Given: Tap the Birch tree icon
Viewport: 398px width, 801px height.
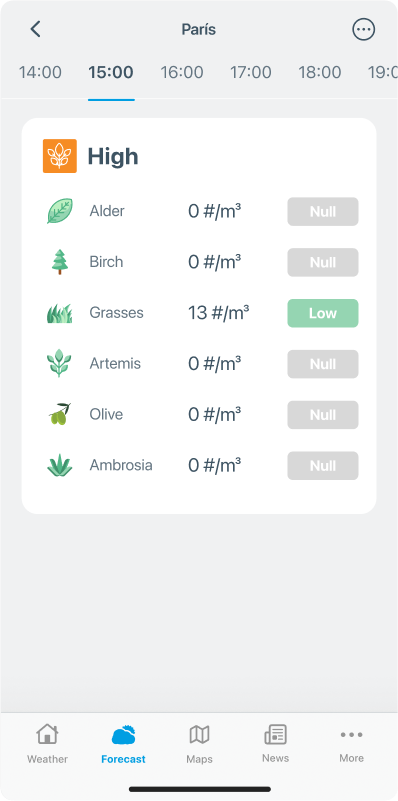Looking at the screenshot, I should tap(60, 262).
